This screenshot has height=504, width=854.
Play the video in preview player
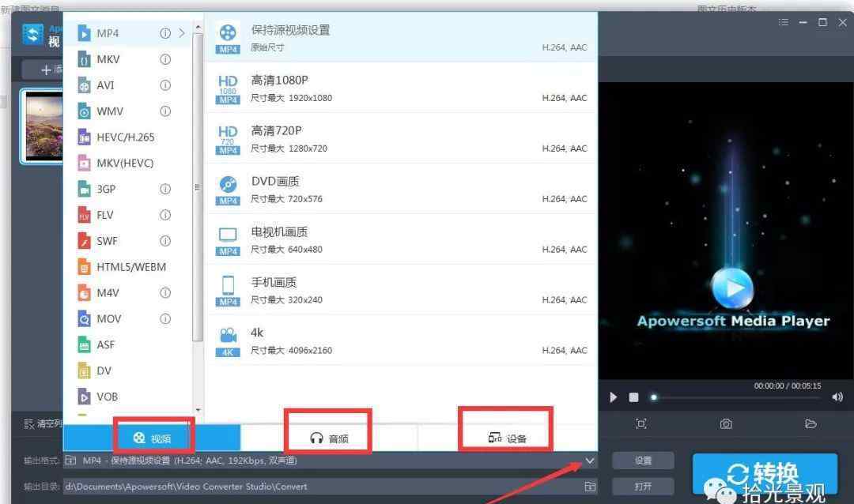pyautogui.click(x=614, y=397)
